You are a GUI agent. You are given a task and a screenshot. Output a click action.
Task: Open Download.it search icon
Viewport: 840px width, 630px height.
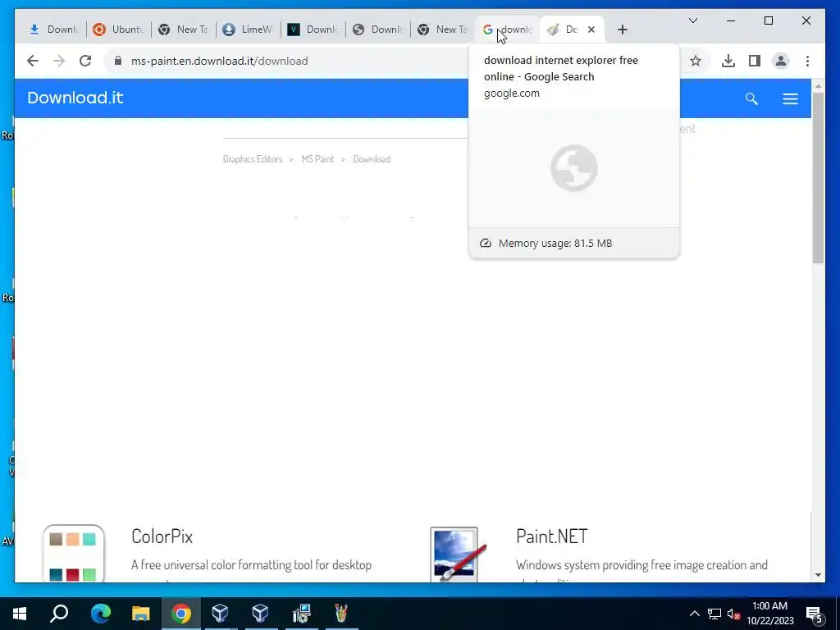751,98
